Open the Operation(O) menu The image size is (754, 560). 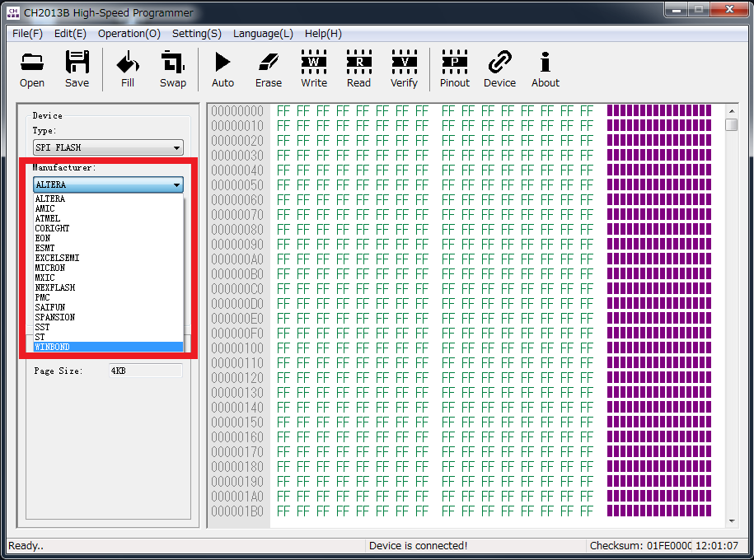129,34
